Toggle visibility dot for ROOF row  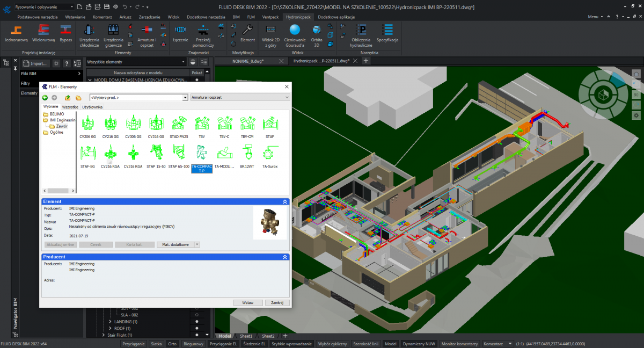197,328
